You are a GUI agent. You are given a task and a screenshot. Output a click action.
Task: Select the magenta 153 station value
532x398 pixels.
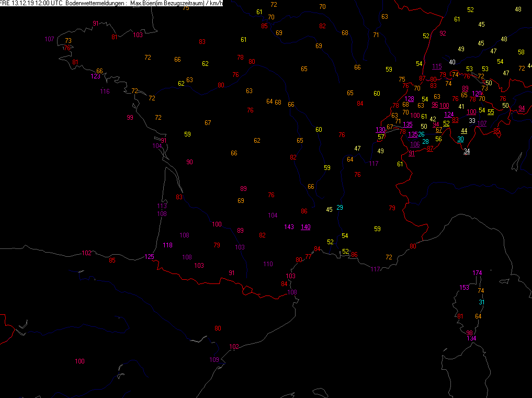[x=464, y=288]
